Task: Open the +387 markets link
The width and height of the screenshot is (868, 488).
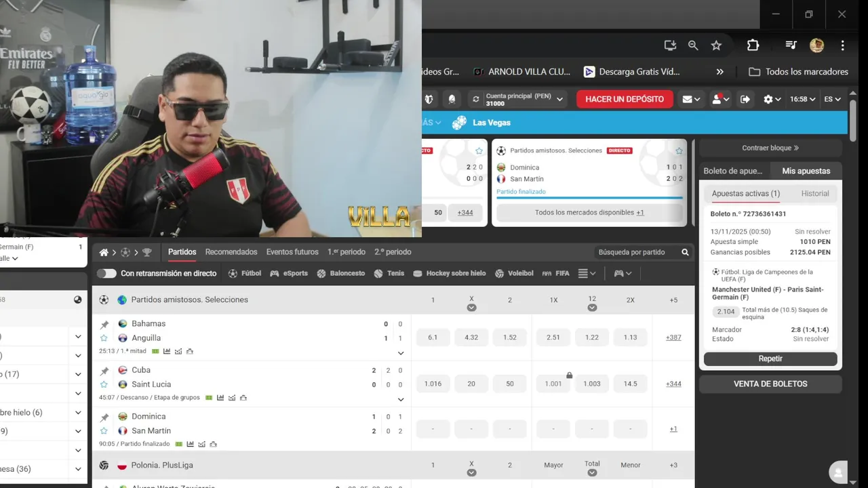Action: click(673, 338)
